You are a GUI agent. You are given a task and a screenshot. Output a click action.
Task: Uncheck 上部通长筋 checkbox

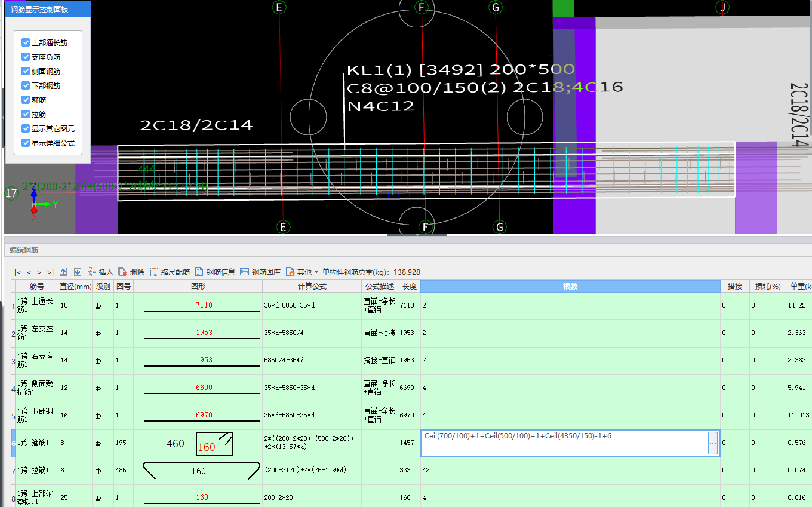tap(26, 42)
